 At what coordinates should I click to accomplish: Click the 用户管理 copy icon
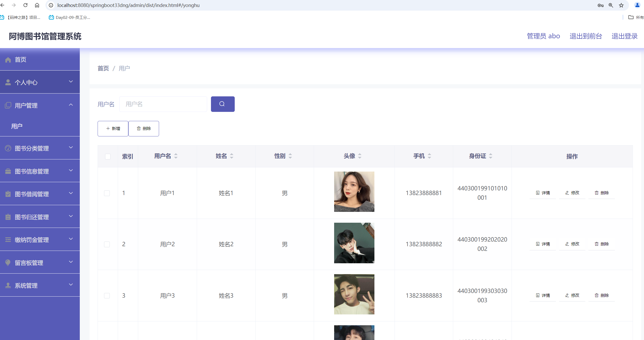point(8,105)
